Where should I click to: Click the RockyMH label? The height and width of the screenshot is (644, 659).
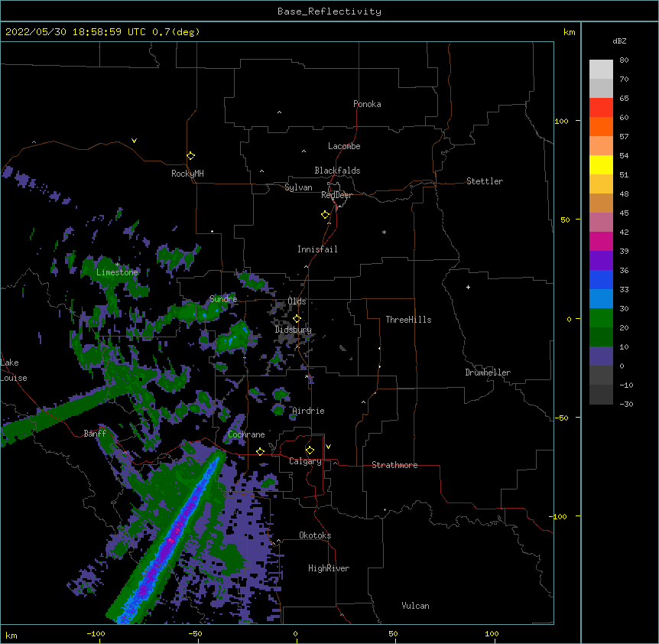[187, 174]
